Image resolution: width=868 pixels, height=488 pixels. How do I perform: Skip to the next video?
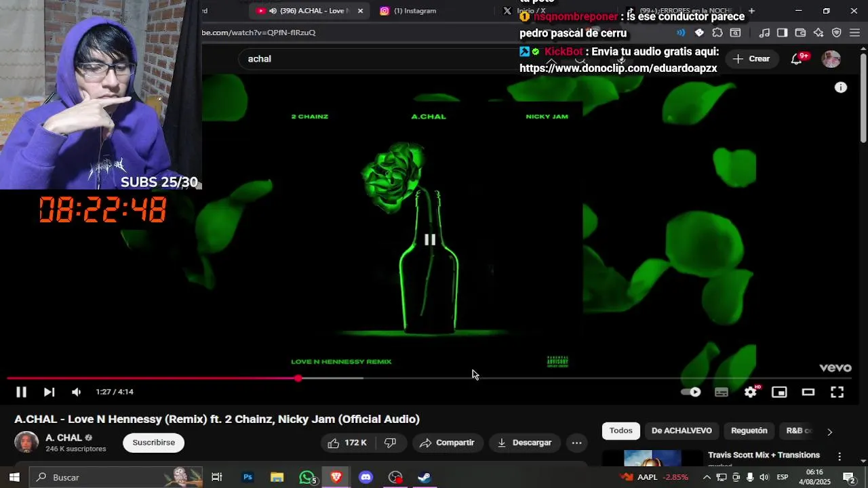tap(49, 392)
